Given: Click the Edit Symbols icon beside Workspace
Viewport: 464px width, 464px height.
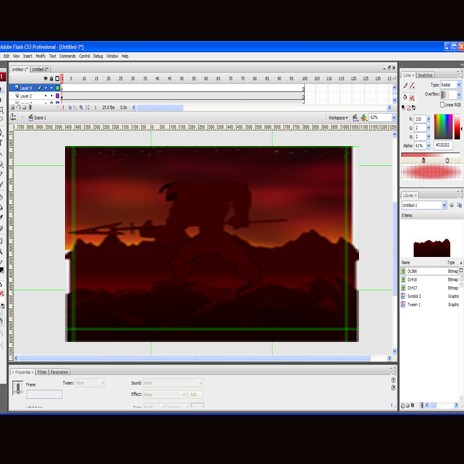Looking at the screenshot, I should pos(364,118).
